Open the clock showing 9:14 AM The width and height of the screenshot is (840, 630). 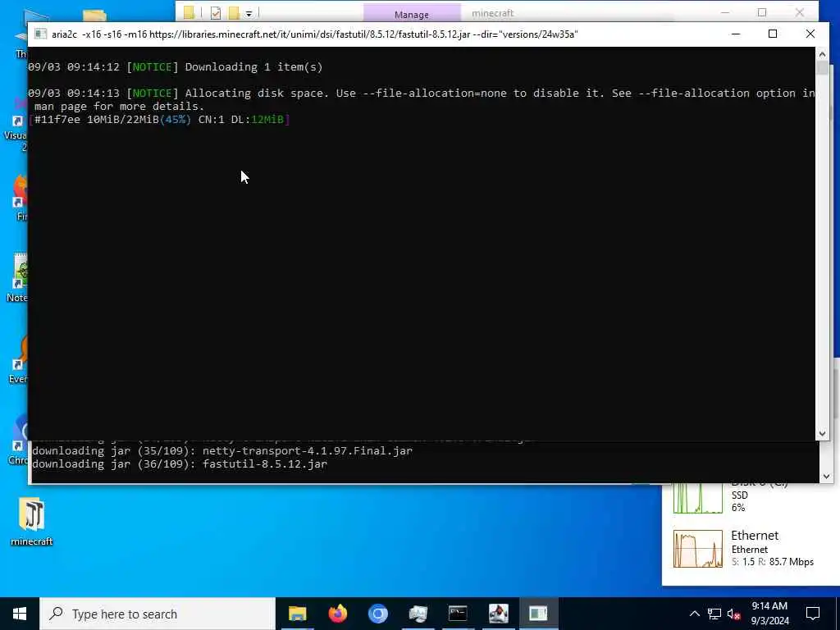click(769, 614)
